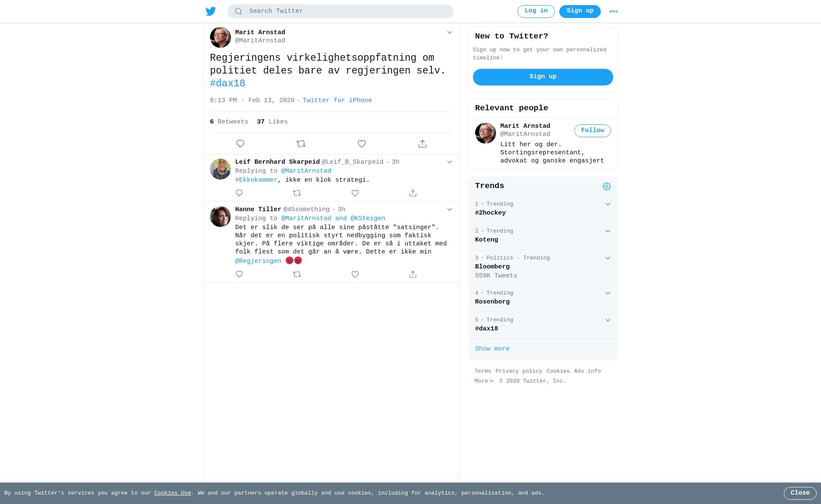Reply to Marit Arnstad's main tweet
This screenshot has width=821, height=504.
240,144
